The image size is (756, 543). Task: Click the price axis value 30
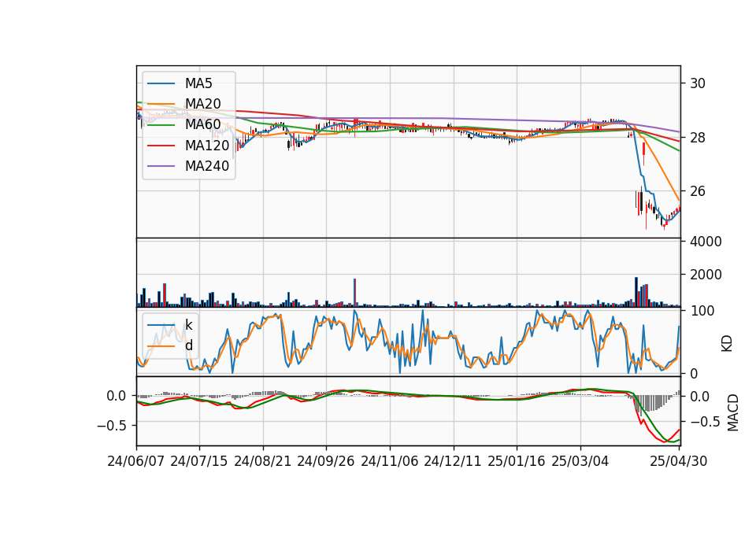pos(698,83)
